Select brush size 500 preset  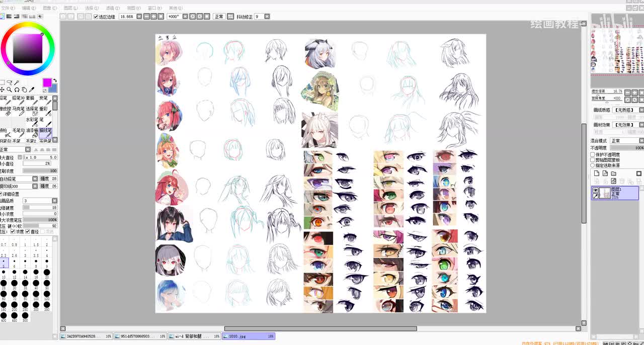(x=25, y=317)
